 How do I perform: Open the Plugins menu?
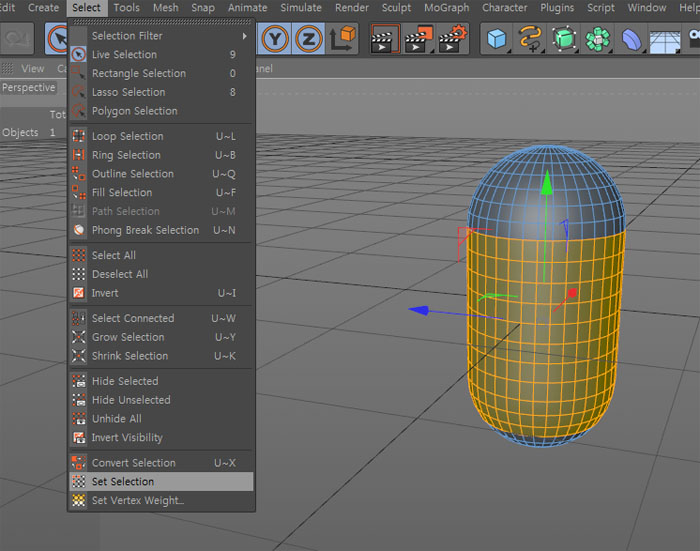[557, 8]
